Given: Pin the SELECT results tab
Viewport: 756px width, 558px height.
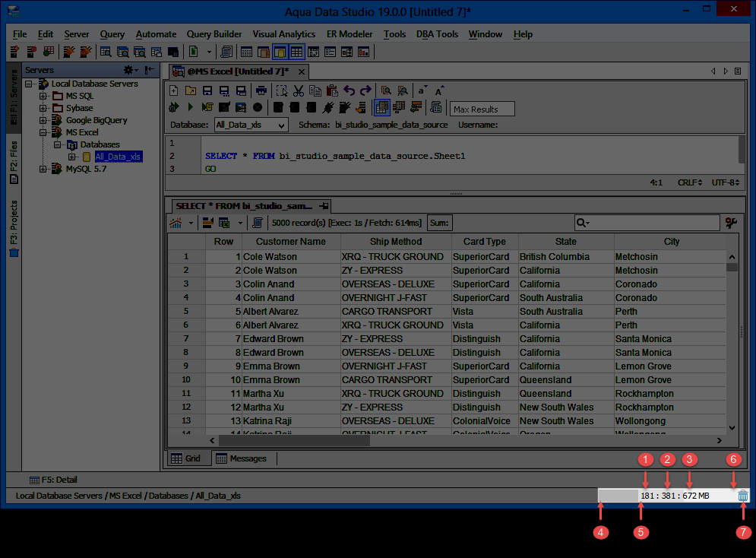Looking at the screenshot, I should (x=324, y=206).
